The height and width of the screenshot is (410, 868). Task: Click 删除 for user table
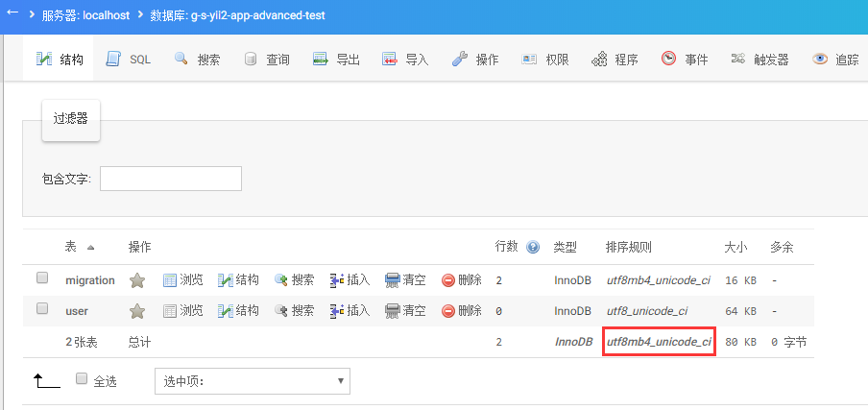click(462, 311)
